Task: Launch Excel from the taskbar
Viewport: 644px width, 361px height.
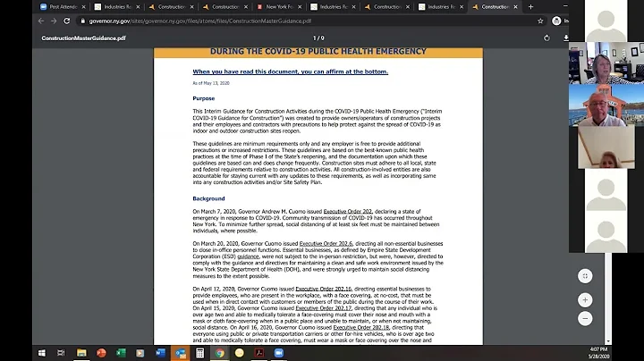Action: pyautogui.click(x=121, y=353)
